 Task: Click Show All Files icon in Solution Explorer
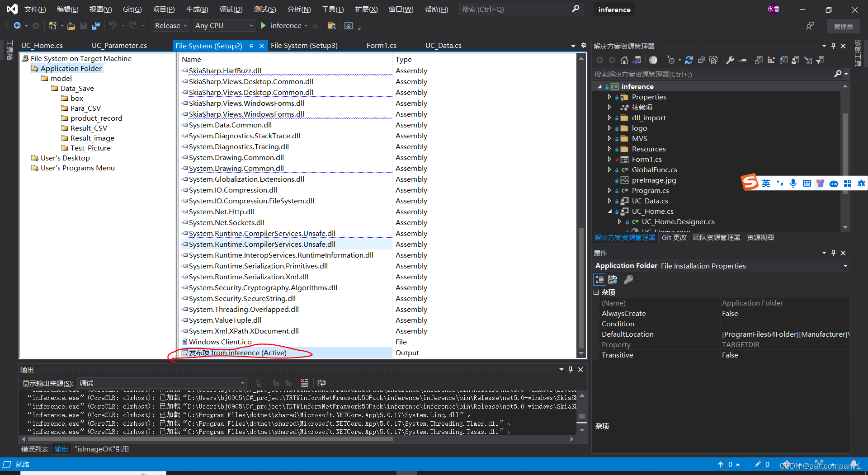713,60
